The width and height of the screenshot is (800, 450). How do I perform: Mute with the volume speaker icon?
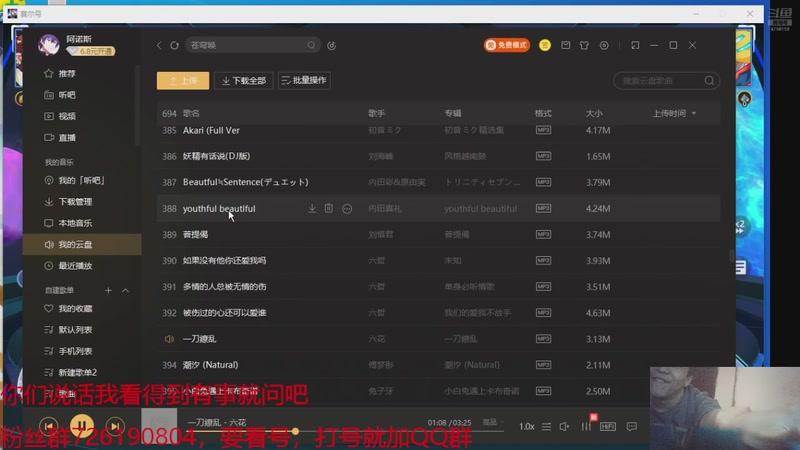point(565,427)
